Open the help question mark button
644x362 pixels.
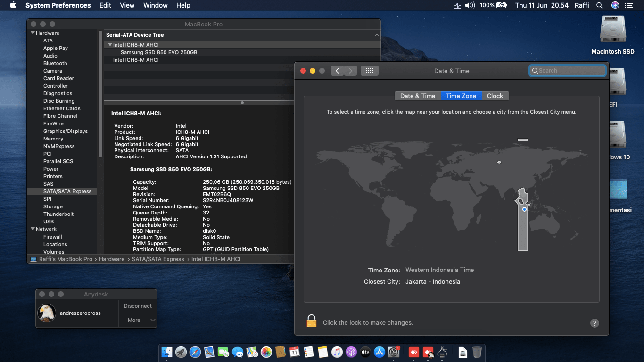pos(594,323)
